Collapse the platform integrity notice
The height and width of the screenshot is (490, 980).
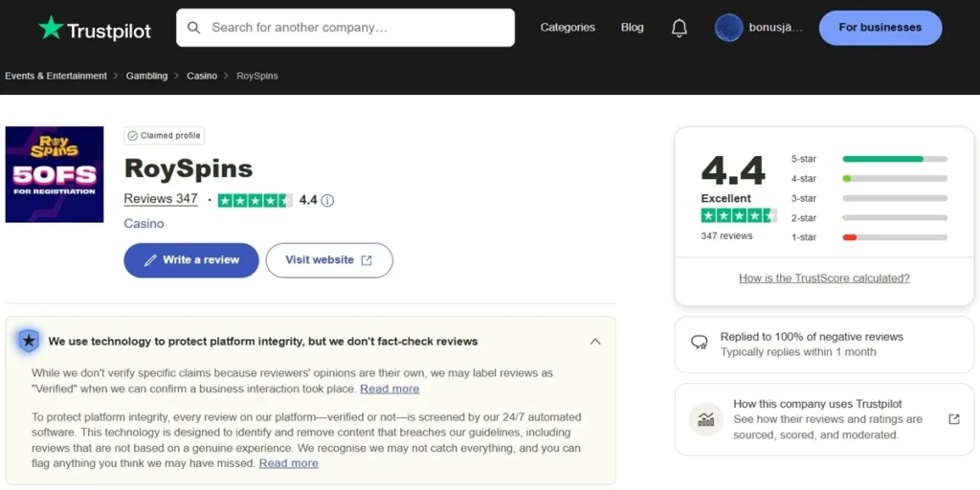(595, 342)
